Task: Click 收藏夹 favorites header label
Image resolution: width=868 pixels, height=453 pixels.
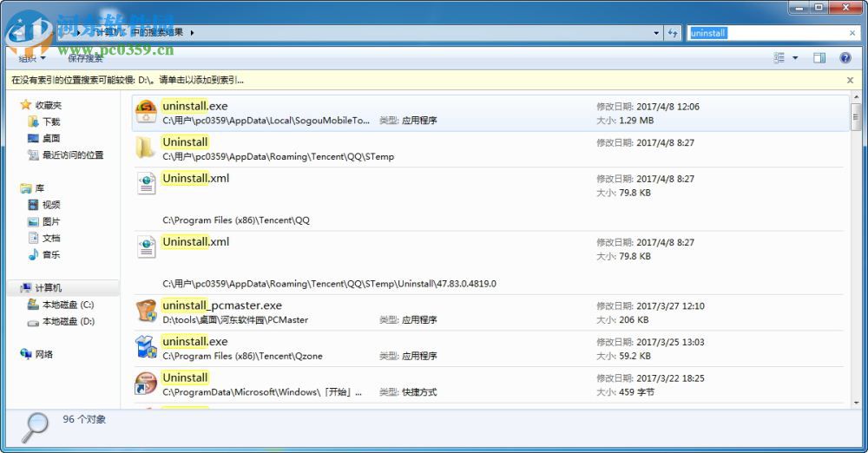Action: [x=49, y=105]
